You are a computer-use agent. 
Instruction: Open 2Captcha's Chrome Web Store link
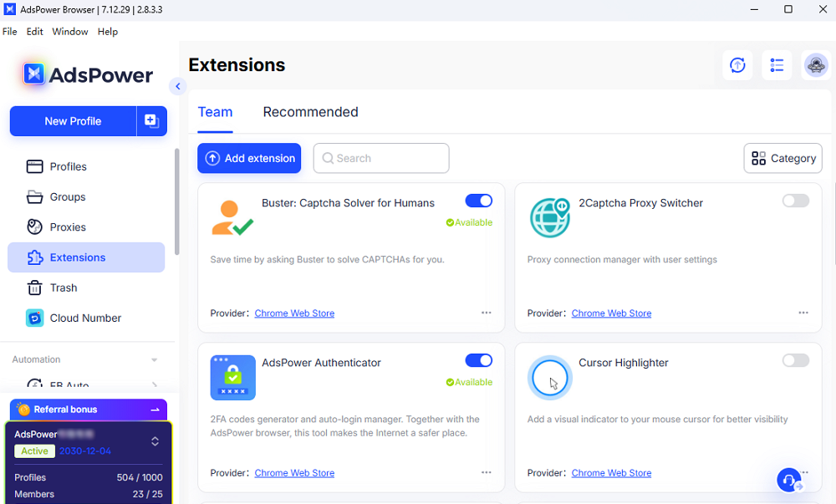(612, 313)
